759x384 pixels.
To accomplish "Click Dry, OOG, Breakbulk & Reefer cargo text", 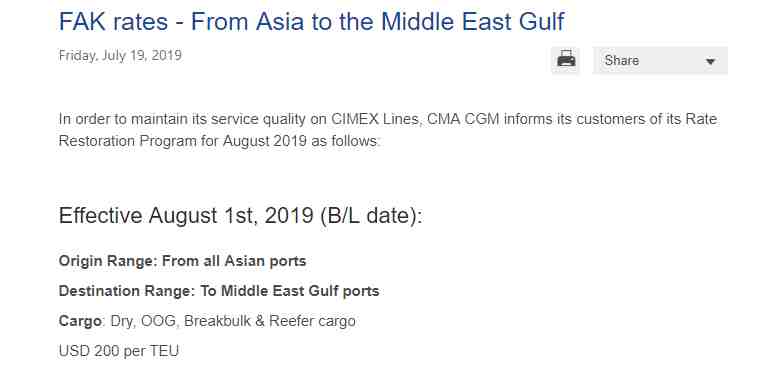I will (233, 321).
